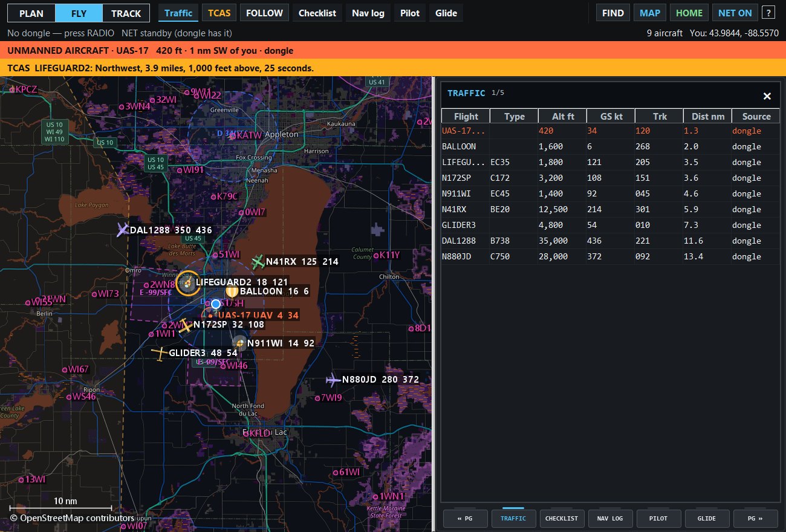Click the LIFEGUARD2 helicopter icon with orange ring
The height and width of the screenshot is (532, 786).
click(x=189, y=282)
